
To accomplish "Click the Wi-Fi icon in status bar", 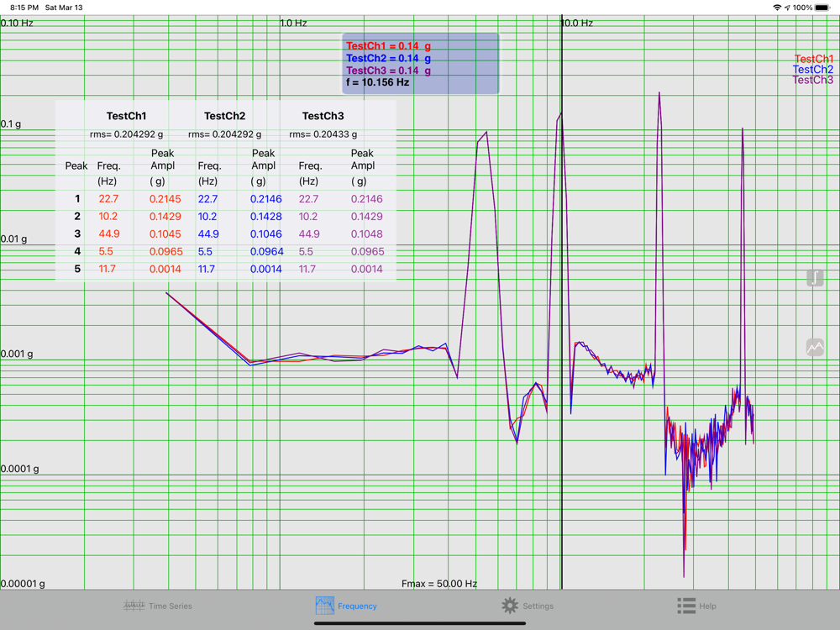I will point(777,8).
